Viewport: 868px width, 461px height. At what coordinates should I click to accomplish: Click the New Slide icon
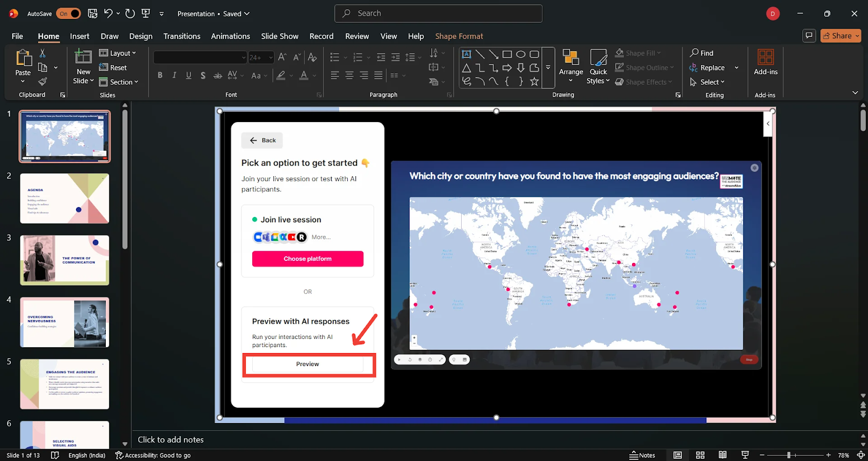pos(83,57)
